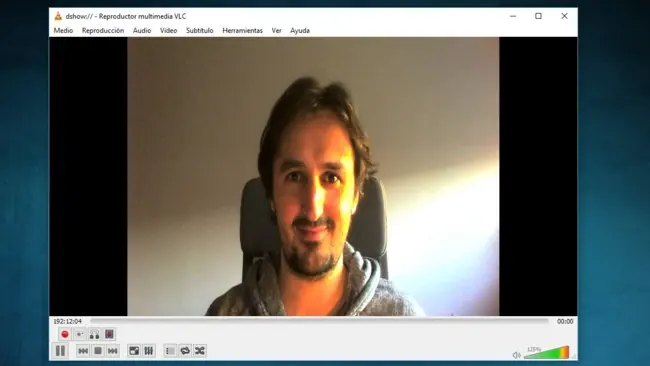Click the frame-by-frame icon
The image size is (650, 366).
109,334
